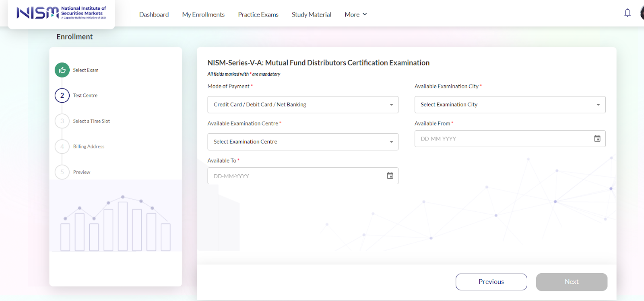Click step 4 circle for Billing Address

(x=62, y=146)
